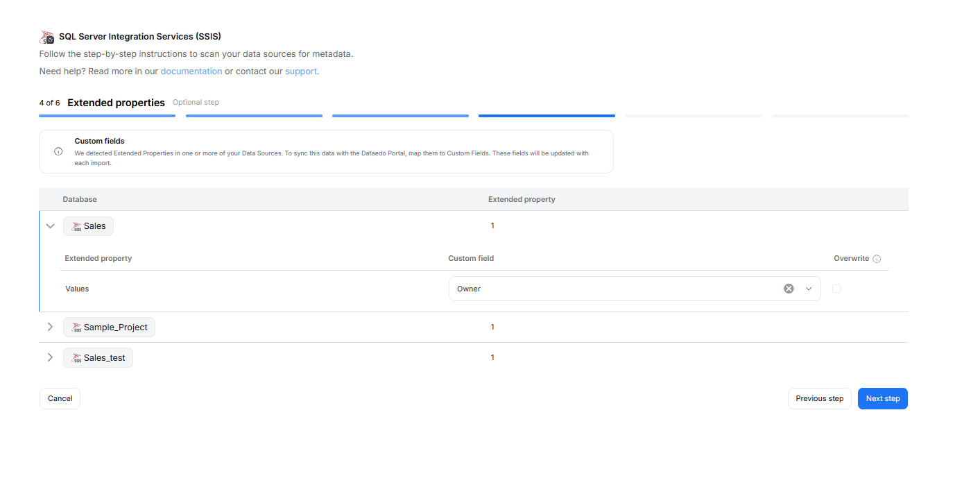Clear the Owner custom field selection
This screenshot has width=980, height=494.
coord(789,289)
